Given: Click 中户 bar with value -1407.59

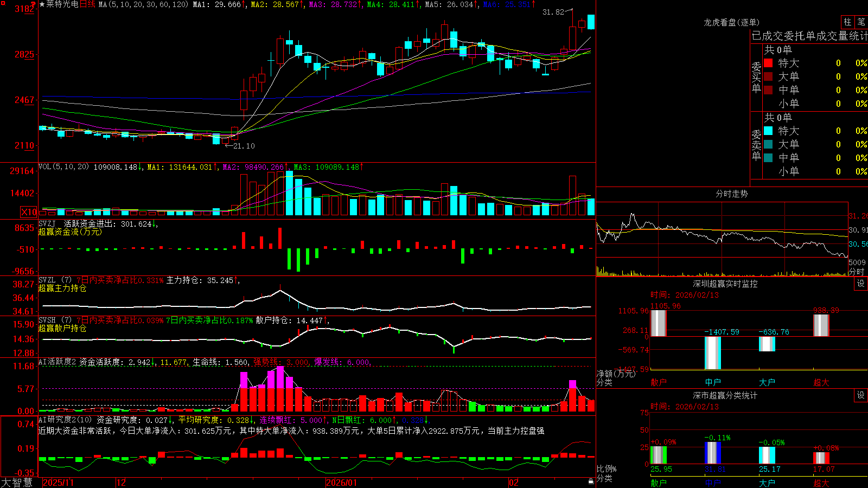Looking at the screenshot, I should [x=713, y=353].
